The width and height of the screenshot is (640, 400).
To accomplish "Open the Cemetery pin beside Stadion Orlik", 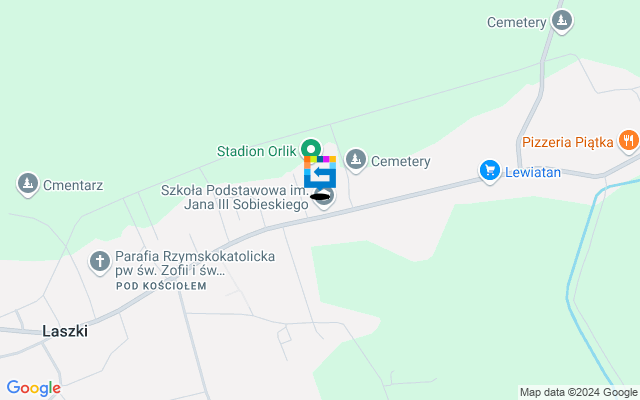I will pos(356,160).
